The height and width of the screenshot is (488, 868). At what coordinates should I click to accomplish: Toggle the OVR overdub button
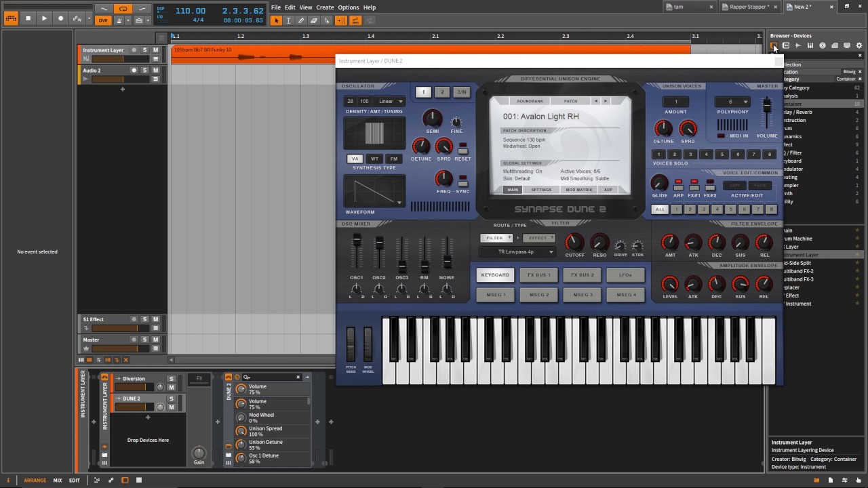(x=102, y=20)
